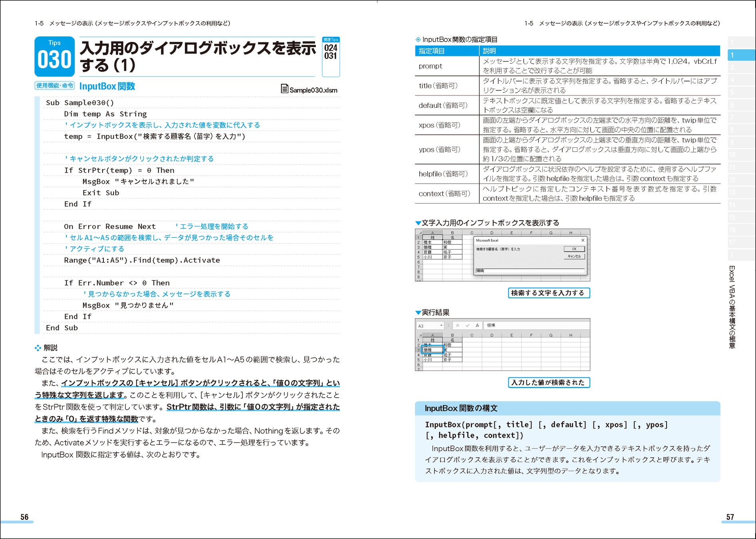The height and width of the screenshot is (539, 756).
Task: Open related tip 024
Action: coord(331,48)
